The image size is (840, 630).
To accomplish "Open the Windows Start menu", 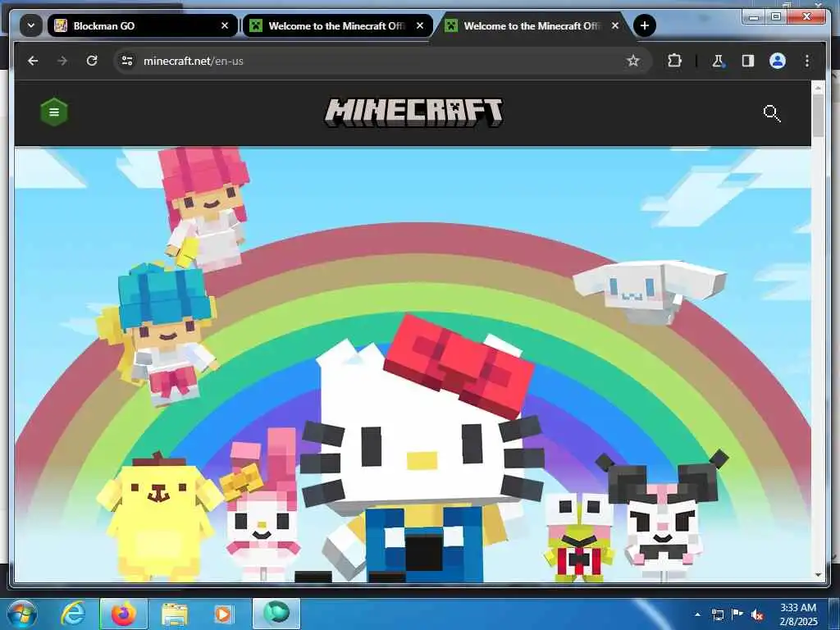I will coord(21,614).
